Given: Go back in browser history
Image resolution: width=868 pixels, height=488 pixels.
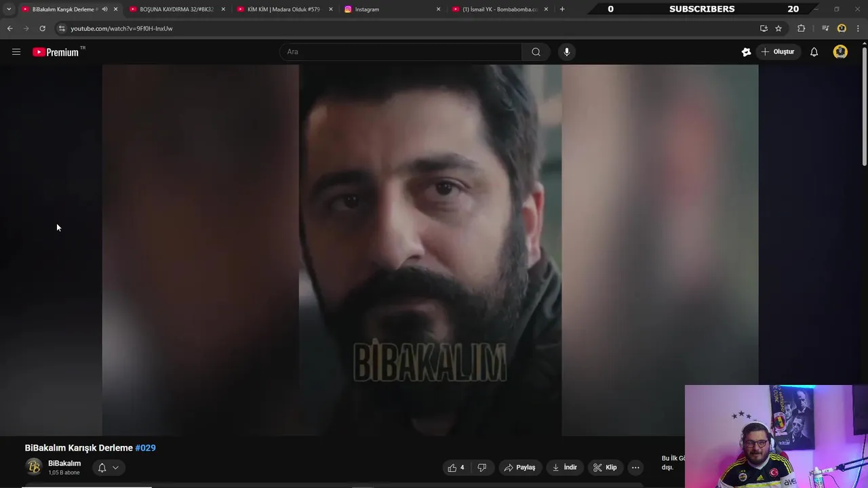Looking at the screenshot, I should point(9,28).
